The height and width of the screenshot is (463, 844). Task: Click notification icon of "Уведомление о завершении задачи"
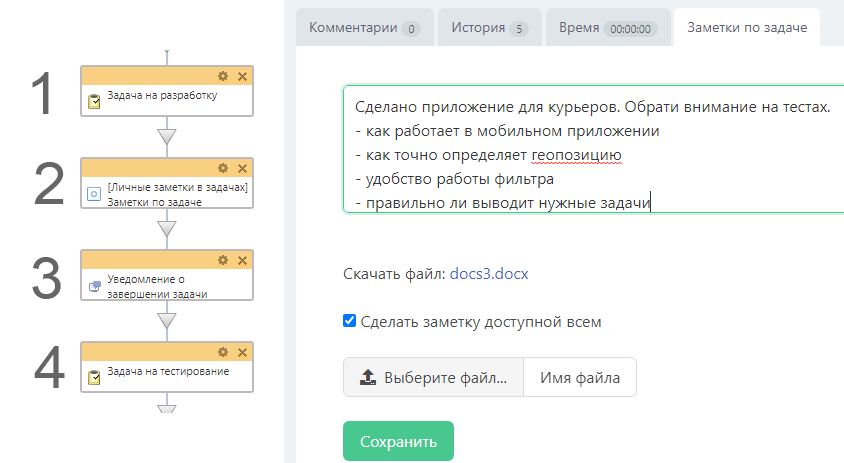pyautogui.click(x=95, y=286)
